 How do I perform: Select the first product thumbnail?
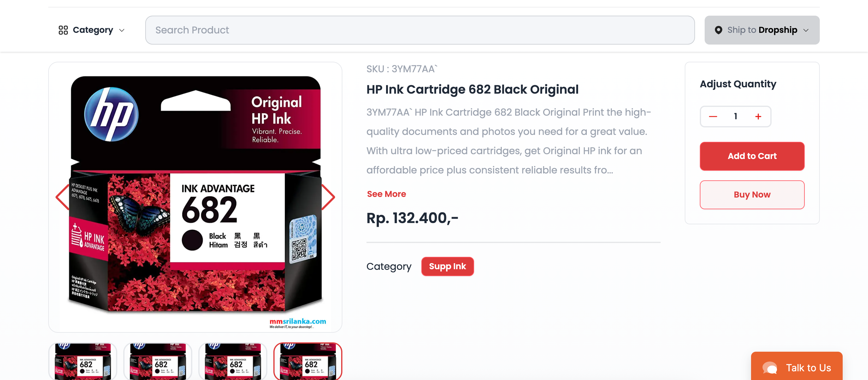coord(83,362)
